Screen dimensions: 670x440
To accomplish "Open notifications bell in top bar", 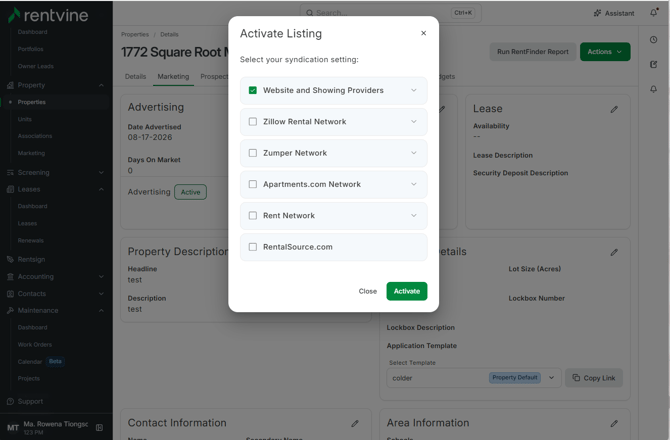I will [x=654, y=13].
